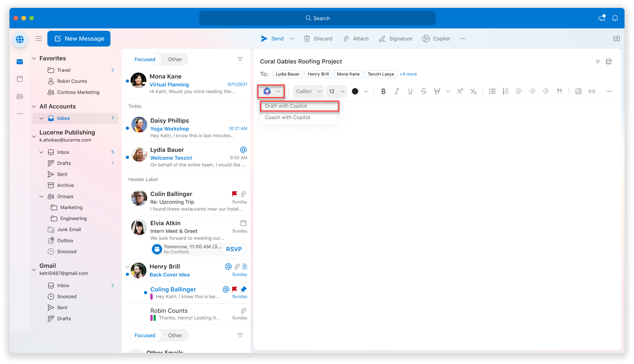The width and height of the screenshot is (634, 364).
Task: Open the Mail view in sidebar
Action: [x=20, y=62]
